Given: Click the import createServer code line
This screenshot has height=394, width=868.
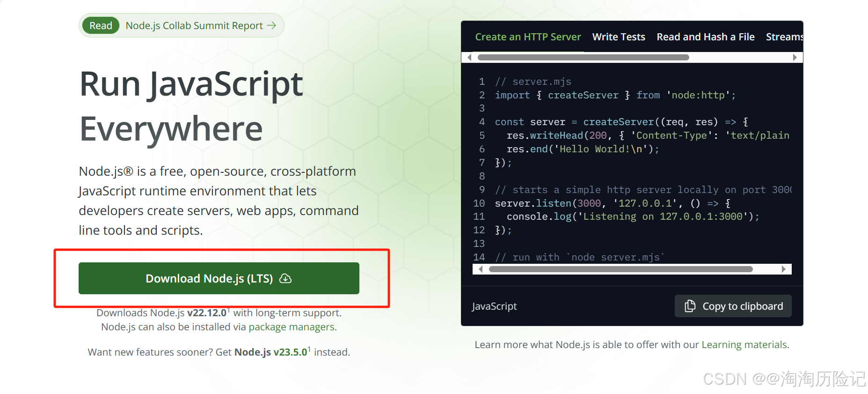Looking at the screenshot, I should coord(615,95).
